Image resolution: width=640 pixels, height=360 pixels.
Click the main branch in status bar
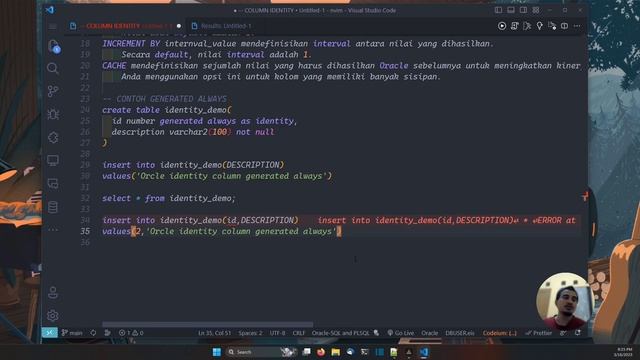(72, 333)
